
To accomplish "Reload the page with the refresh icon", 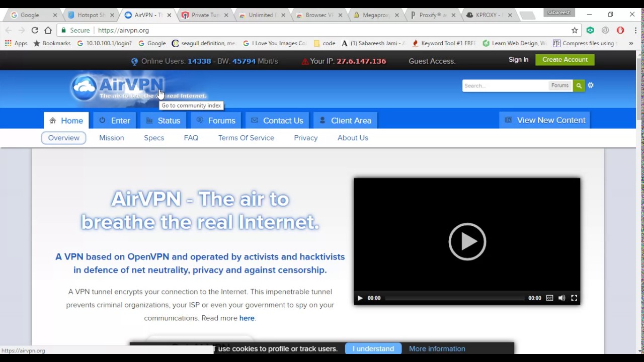I will (x=35, y=30).
